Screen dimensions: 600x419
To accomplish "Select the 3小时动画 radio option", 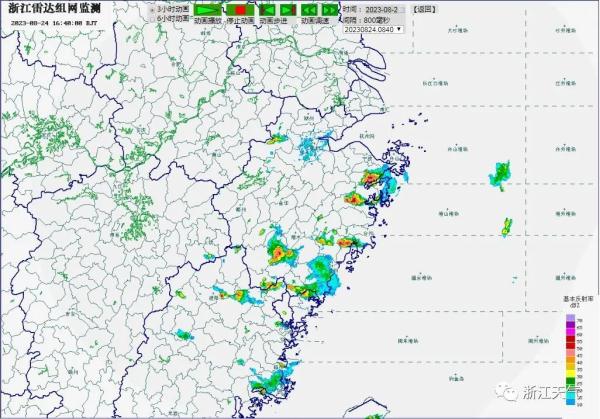I will 153,9.
